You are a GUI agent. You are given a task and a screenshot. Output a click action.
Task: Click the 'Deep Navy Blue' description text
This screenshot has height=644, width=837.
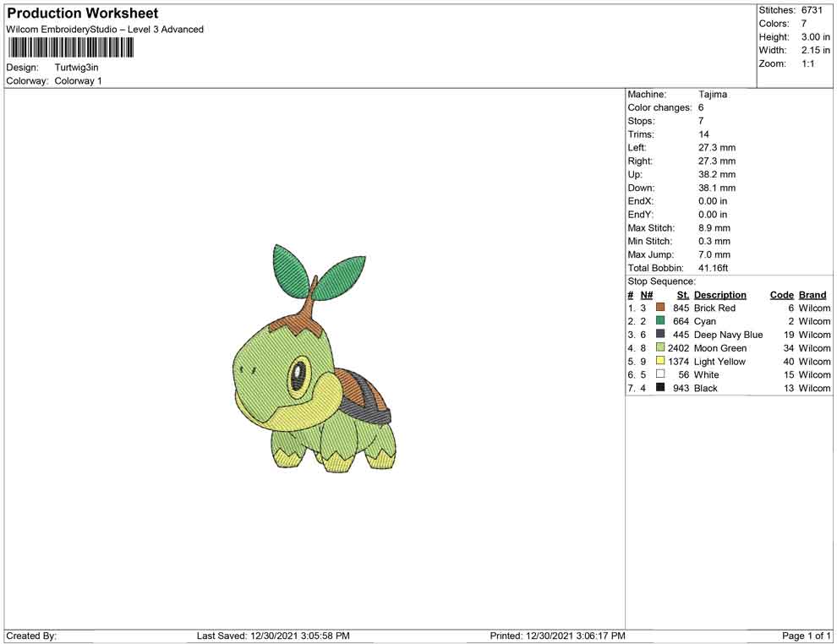pyautogui.click(x=728, y=335)
